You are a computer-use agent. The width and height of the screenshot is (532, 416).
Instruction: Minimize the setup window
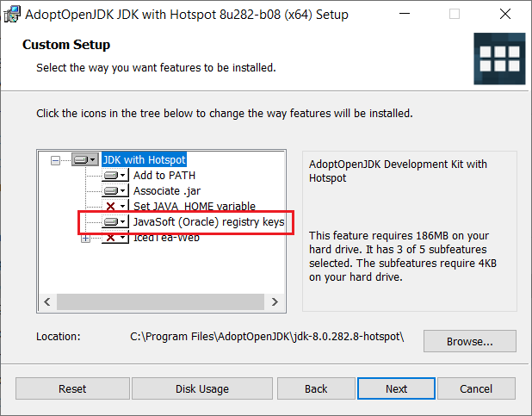coord(405,14)
